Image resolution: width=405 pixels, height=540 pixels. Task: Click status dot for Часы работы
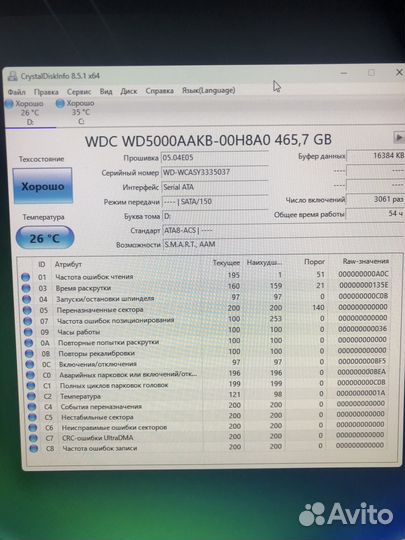click(28, 332)
